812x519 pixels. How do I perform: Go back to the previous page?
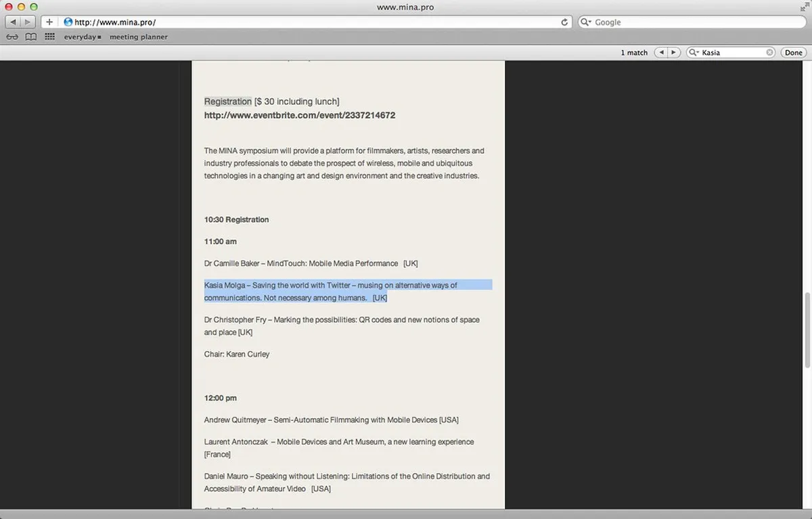point(14,22)
